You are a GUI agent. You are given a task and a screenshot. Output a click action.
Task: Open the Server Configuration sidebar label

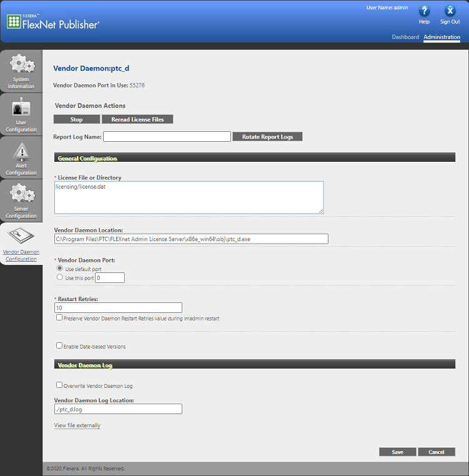point(21,212)
